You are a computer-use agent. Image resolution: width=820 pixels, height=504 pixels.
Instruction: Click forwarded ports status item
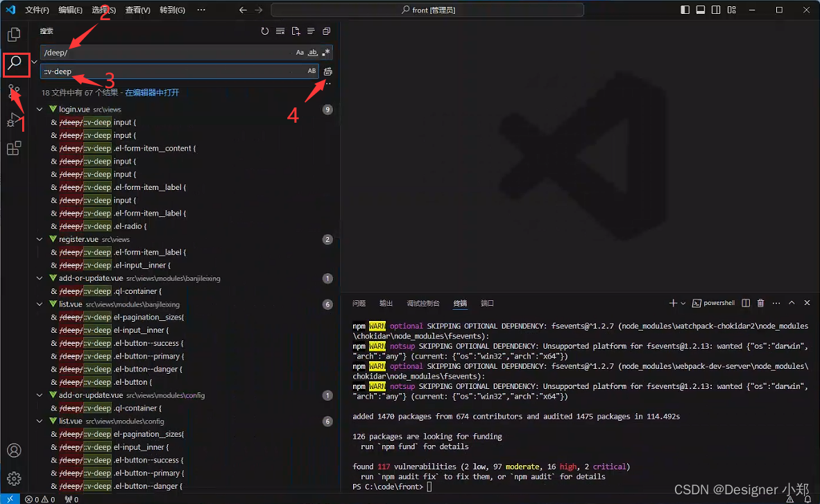pyautogui.click(x=71, y=499)
